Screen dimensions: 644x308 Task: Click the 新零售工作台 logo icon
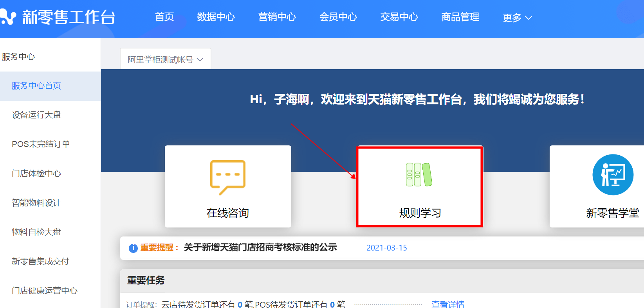click(x=8, y=17)
